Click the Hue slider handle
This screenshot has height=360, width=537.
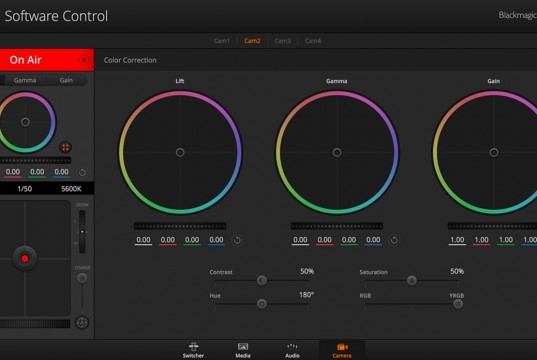(262, 304)
